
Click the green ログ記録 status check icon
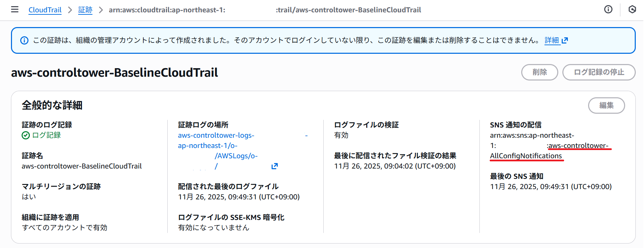tap(26, 135)
